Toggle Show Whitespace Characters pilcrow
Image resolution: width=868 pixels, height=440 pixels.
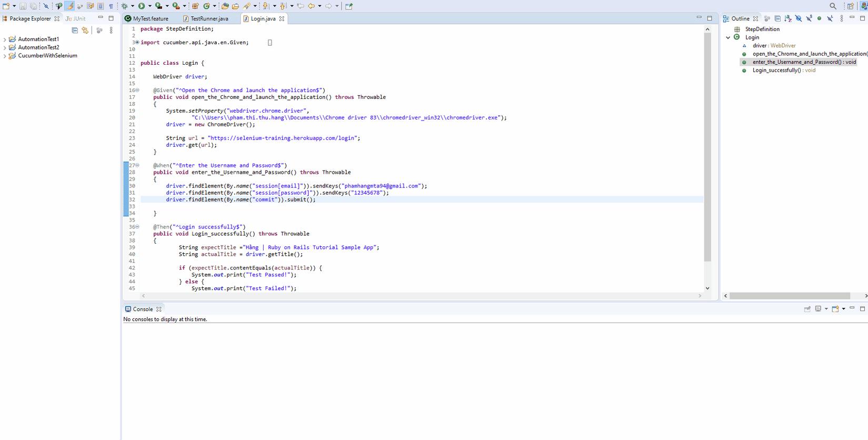tap(111, 6)
